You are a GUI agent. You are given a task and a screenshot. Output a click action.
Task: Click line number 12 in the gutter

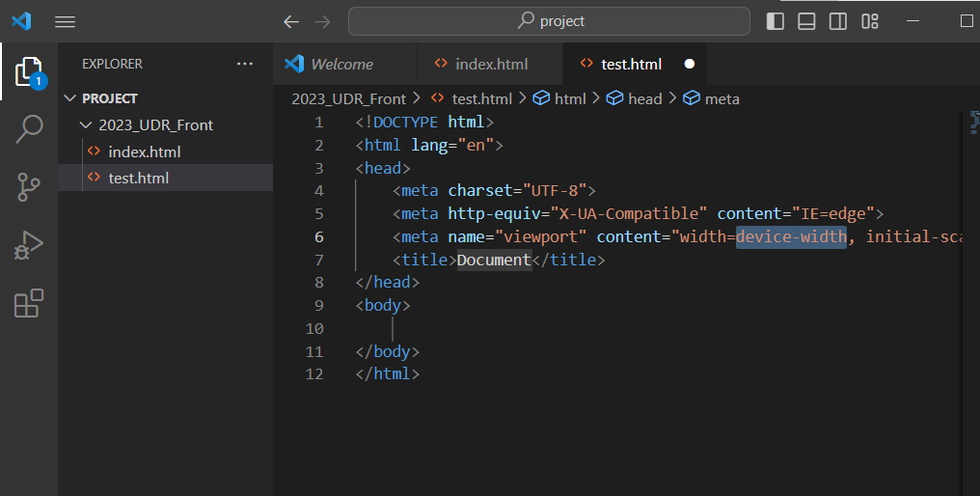point(314,374)
